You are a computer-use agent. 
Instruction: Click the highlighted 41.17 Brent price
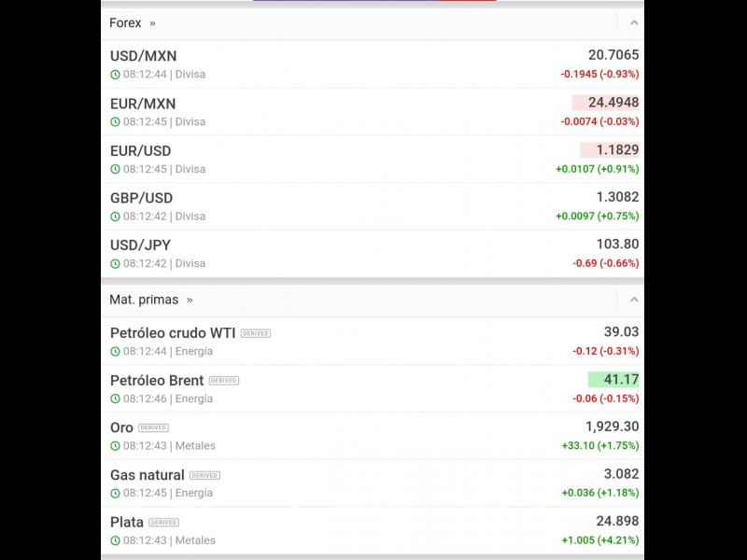(613, 380)
